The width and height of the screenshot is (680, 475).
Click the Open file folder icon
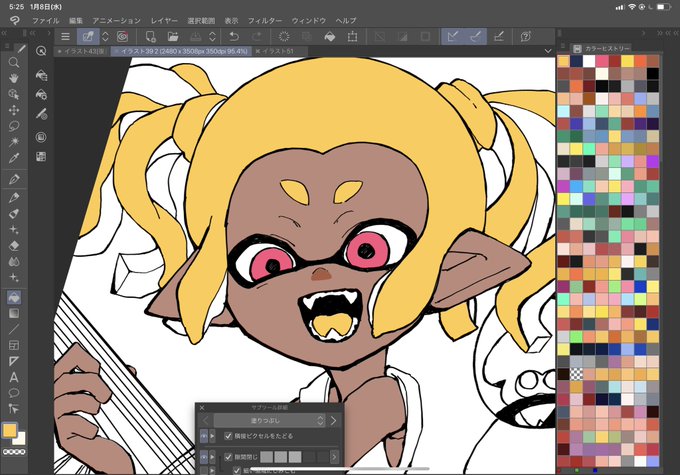[173, 37]
